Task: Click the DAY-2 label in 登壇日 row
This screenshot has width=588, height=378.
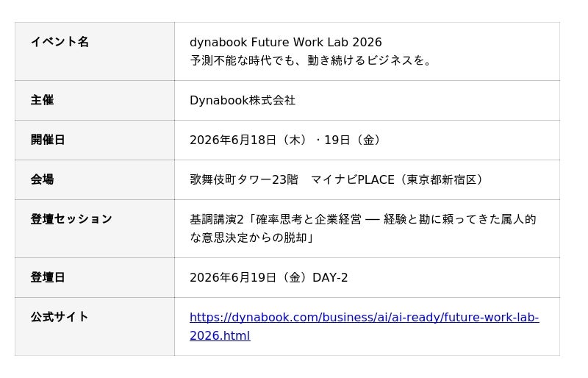Action: click(x=330, y=277)
